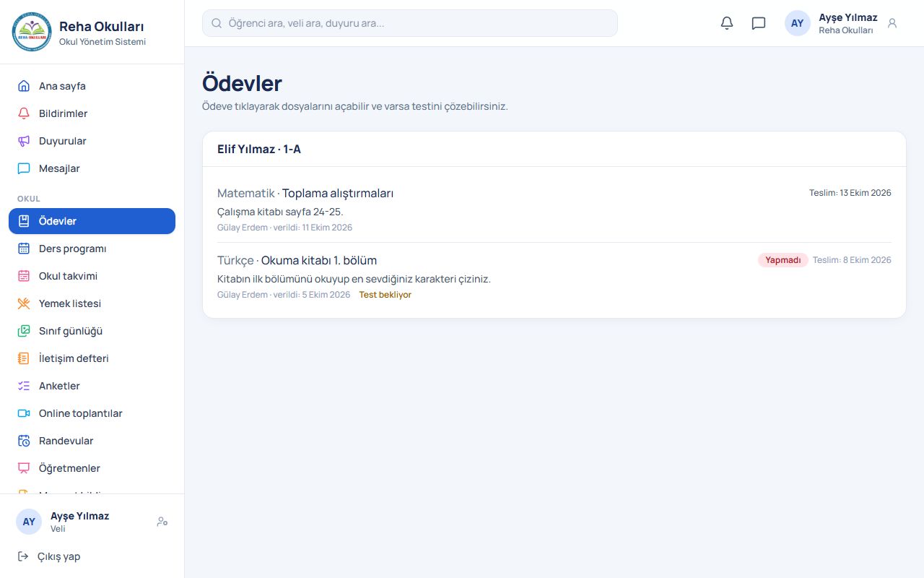
Task: Click the Test bekliyor status label
Action: coord(385,295)
